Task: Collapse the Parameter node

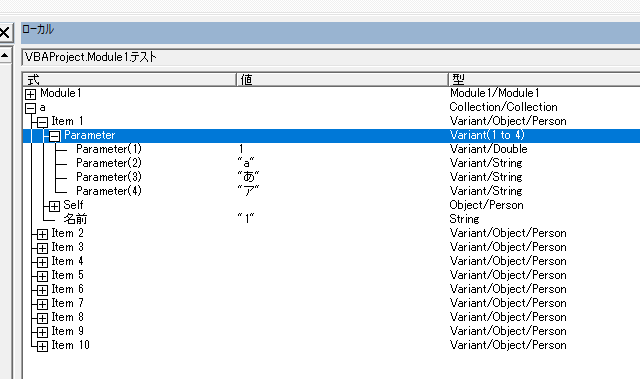Action: [54, 136]
